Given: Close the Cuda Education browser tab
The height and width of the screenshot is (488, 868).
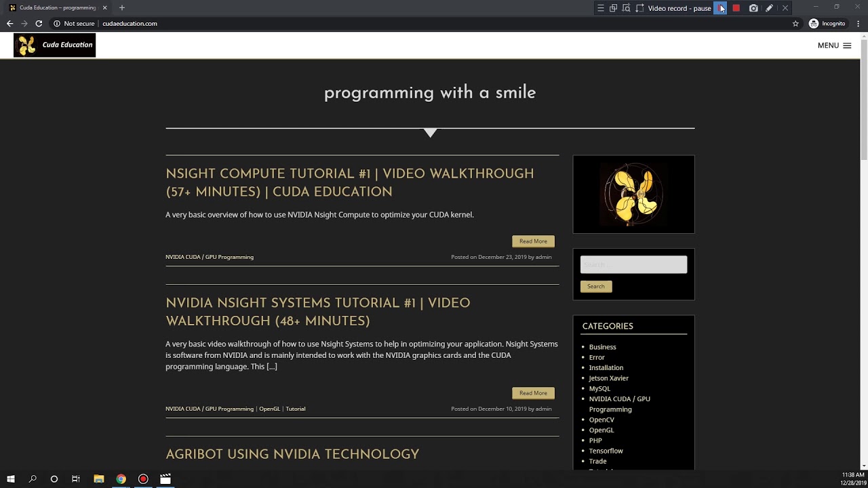Looking at the screenshot, I should click(104, 7).
